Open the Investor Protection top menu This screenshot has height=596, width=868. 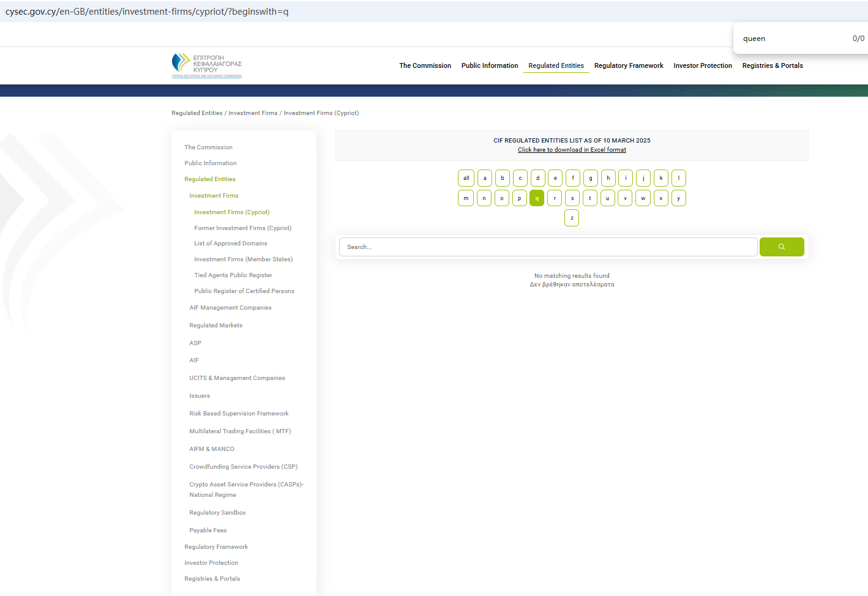coord(702,65)
